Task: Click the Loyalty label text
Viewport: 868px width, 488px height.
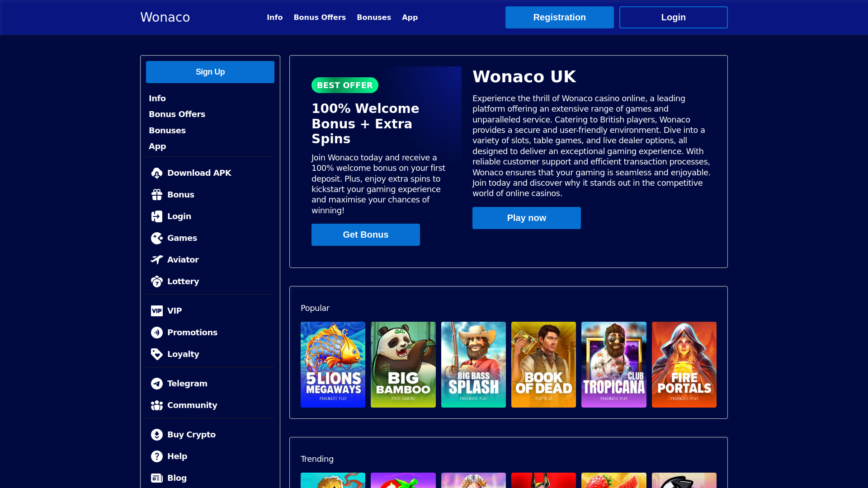Action: [183, 354]
